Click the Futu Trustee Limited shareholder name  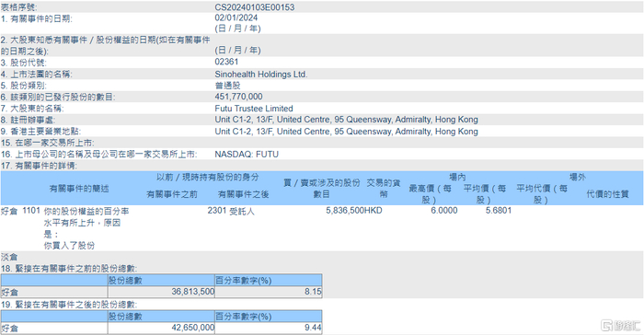point(254,109)
